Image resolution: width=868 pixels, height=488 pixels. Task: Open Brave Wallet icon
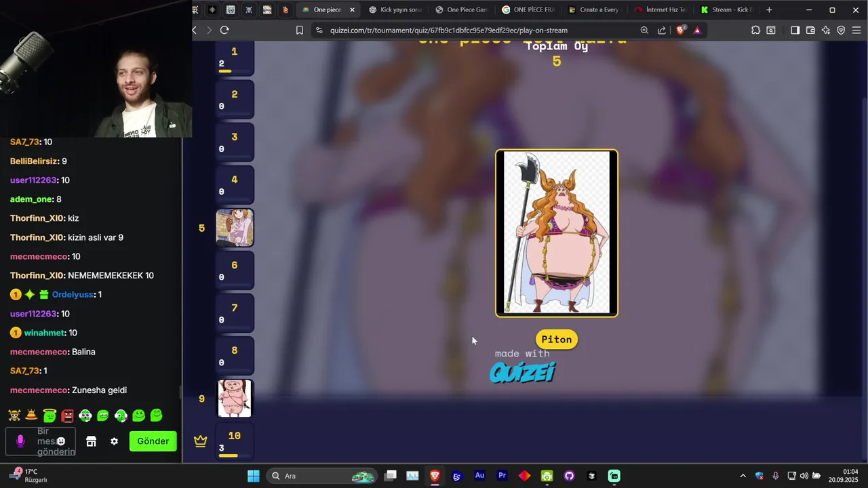pyautogui.click(x=810, y=30)
